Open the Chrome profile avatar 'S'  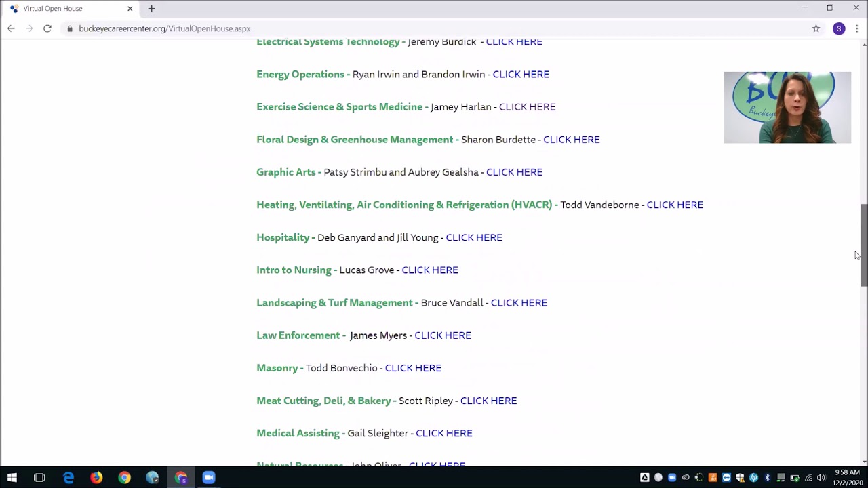pos(839,28)
